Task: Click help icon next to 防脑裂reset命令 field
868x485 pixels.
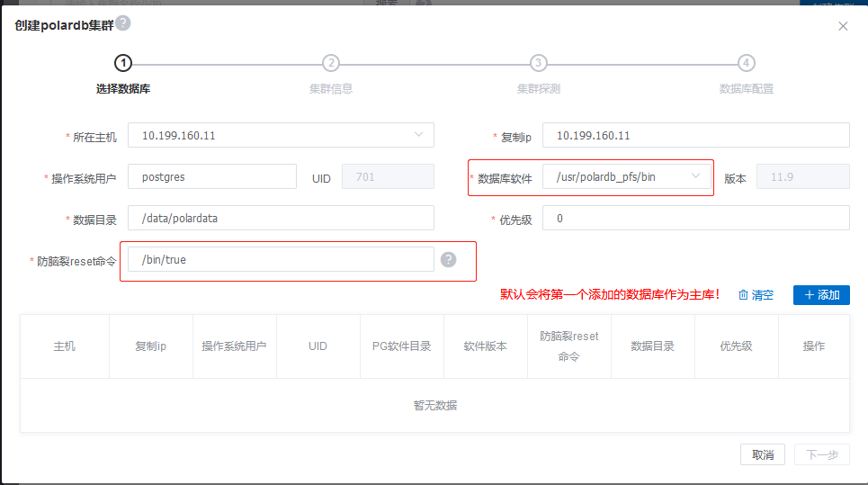Action: [x=449, y=260]
